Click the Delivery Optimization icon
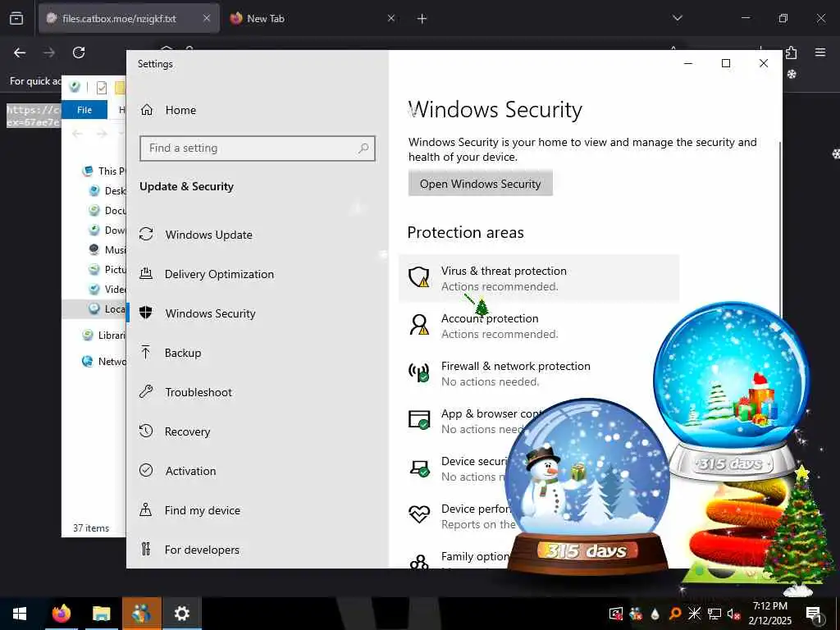This screenshot has height=630, width=840. (x=146, y=273)
